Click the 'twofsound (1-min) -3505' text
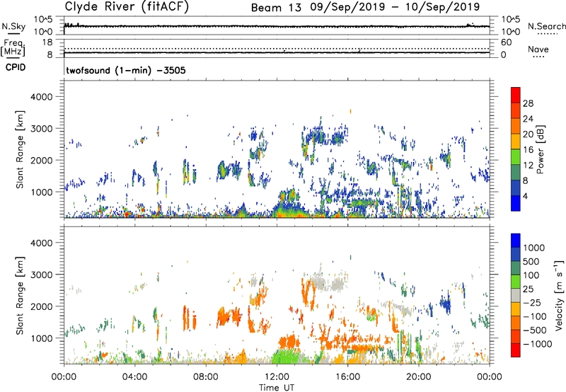Screen dimensions: 566x392 (x=126, y=70)
